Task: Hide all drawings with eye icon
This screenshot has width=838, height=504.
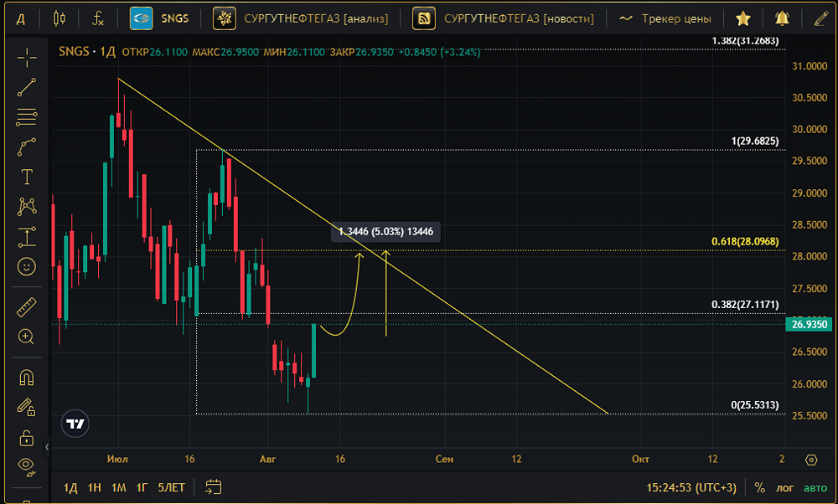Action: 26,467
